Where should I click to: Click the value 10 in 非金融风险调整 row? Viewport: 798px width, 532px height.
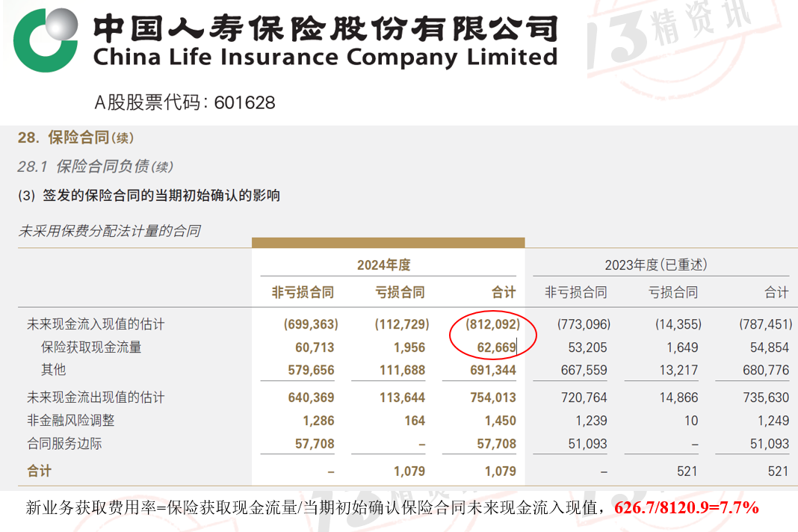pyautogui.click(x=690, y=421)
